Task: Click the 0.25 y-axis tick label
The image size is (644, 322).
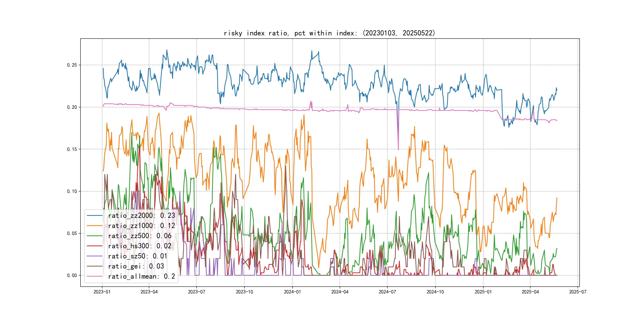Action: coord(72,65)
